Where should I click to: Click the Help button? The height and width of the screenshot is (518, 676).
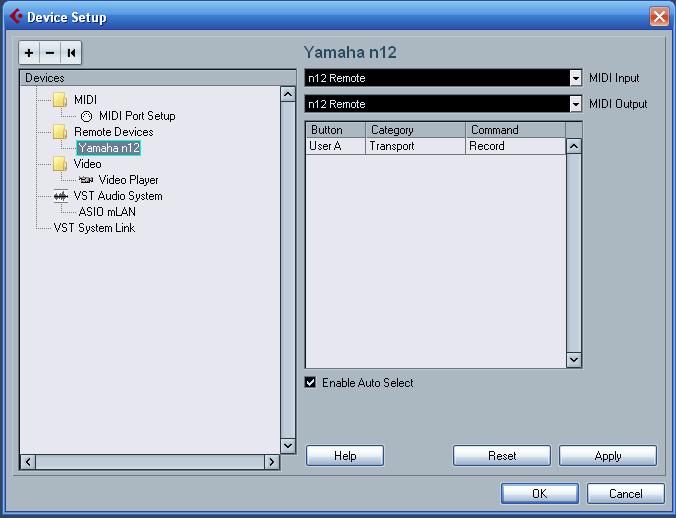coord(345,456)
